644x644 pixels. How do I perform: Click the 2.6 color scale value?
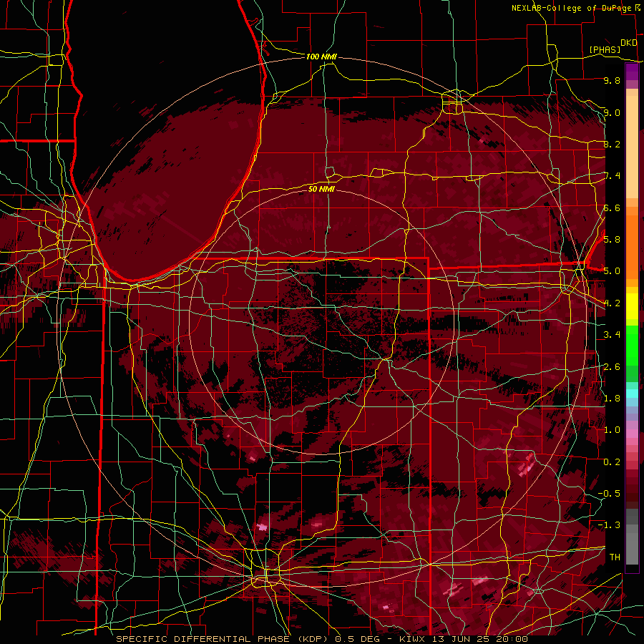[612, 367]
